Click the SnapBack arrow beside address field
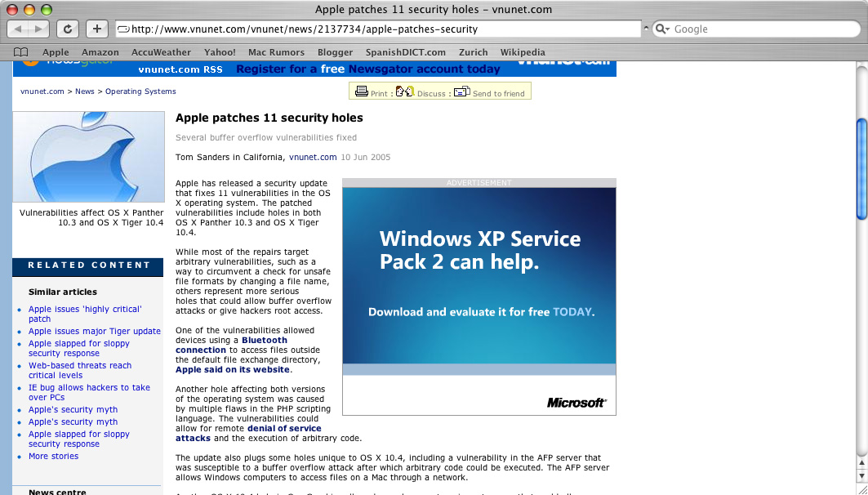Viewport: 868px width, 495px height. pos(645,29)
